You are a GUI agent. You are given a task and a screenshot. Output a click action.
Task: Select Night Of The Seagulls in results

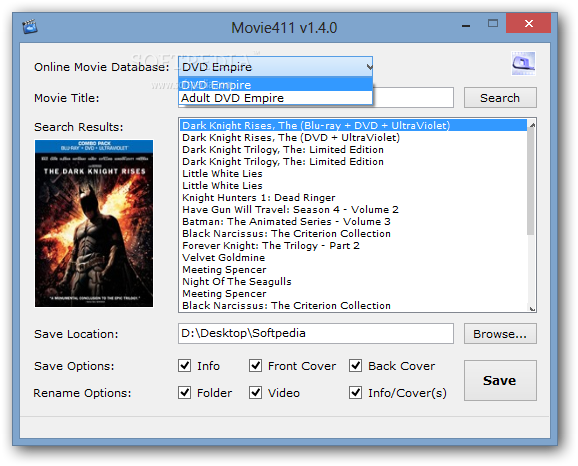coord(353,282)
